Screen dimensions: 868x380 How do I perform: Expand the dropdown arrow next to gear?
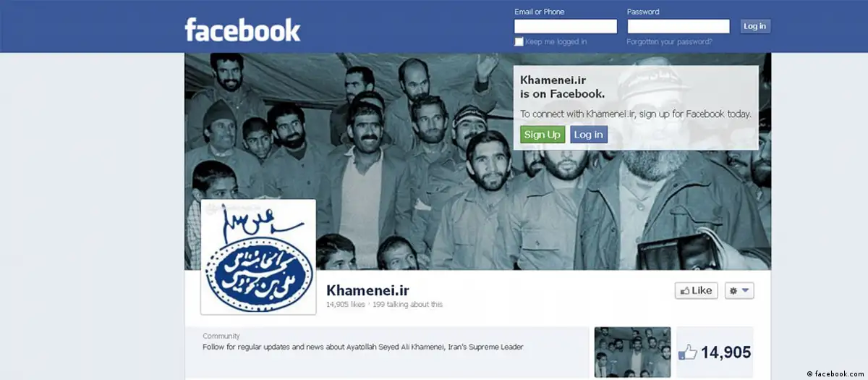coord(746,290)
